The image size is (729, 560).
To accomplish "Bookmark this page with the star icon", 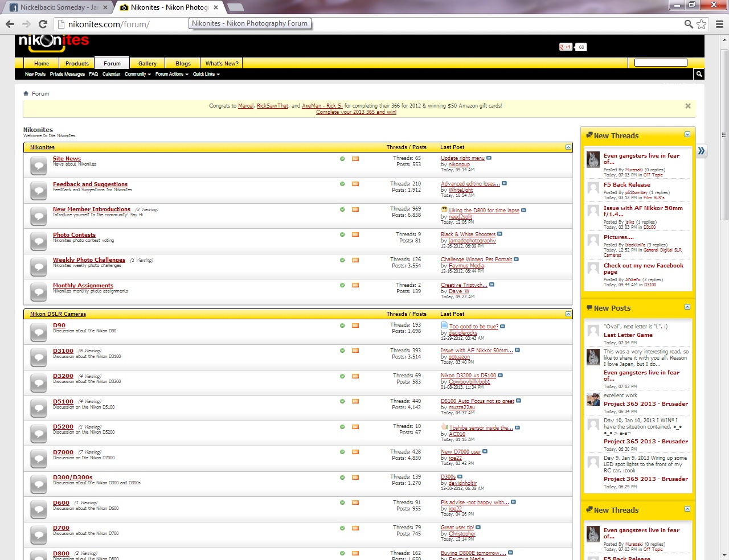I will (702, 24).
